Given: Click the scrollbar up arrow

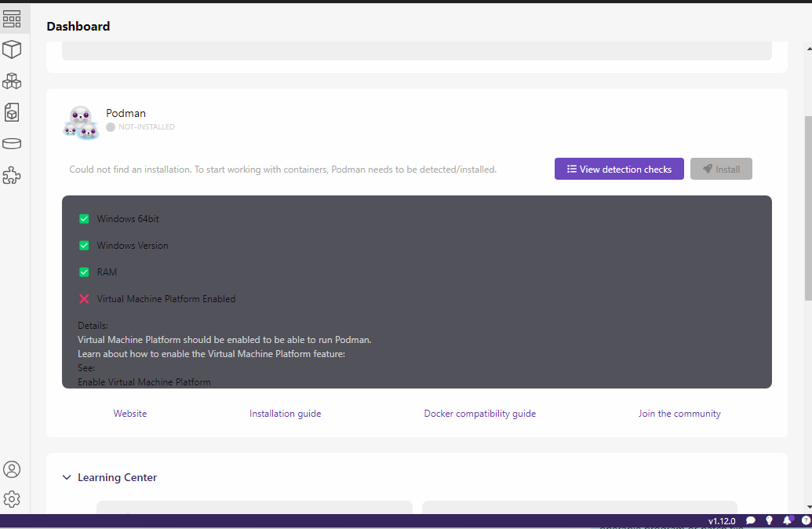Looking at the screenshot, I should tap(809, 49).
